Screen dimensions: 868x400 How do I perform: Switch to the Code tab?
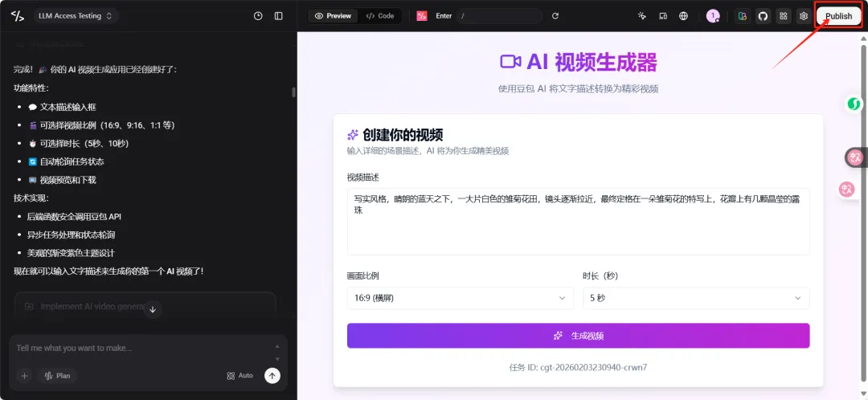tap(380, 16)
